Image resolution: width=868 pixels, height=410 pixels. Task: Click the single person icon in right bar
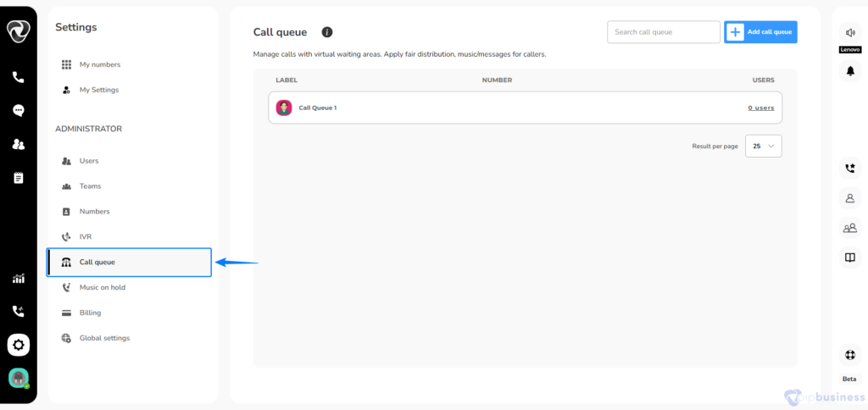coord(850,197)
